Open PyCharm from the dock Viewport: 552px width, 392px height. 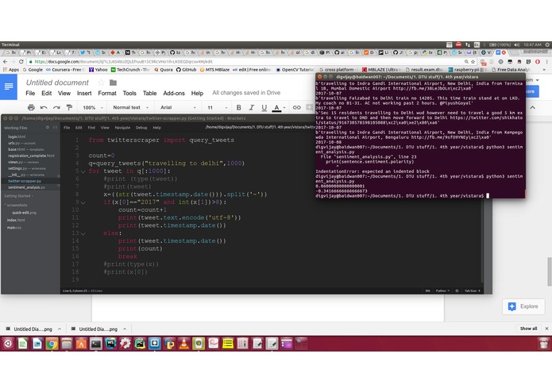point(140,344)
